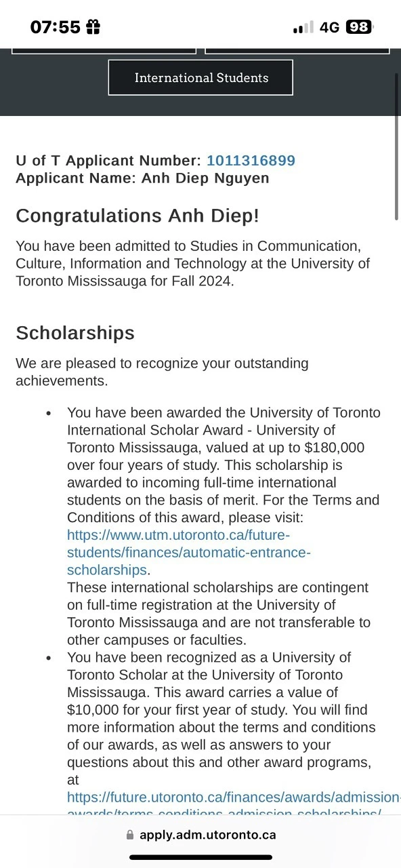The image size is (401, 868).
Task: Tap the lock icon in address bar
Action: click(x=130, y=835)
